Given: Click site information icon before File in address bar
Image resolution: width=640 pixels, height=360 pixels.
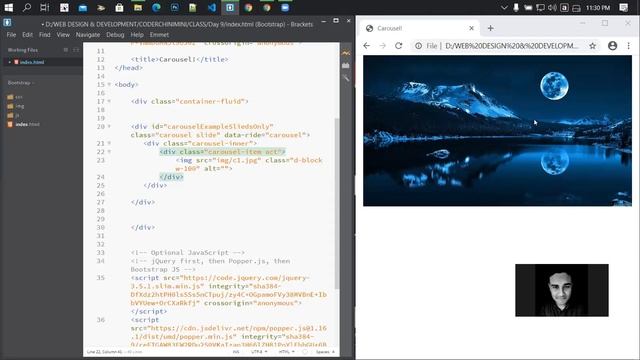Looking at the screenshot, I should [418, 46].
